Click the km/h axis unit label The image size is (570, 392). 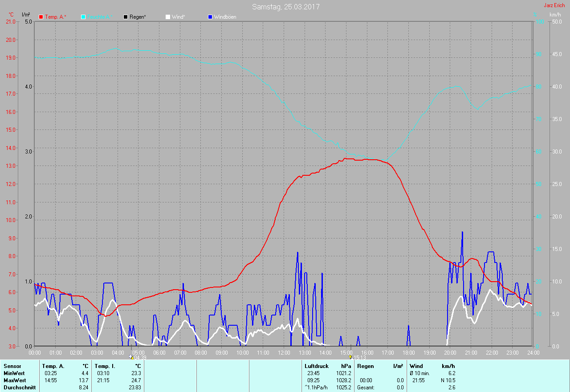(x=555, y=15)
